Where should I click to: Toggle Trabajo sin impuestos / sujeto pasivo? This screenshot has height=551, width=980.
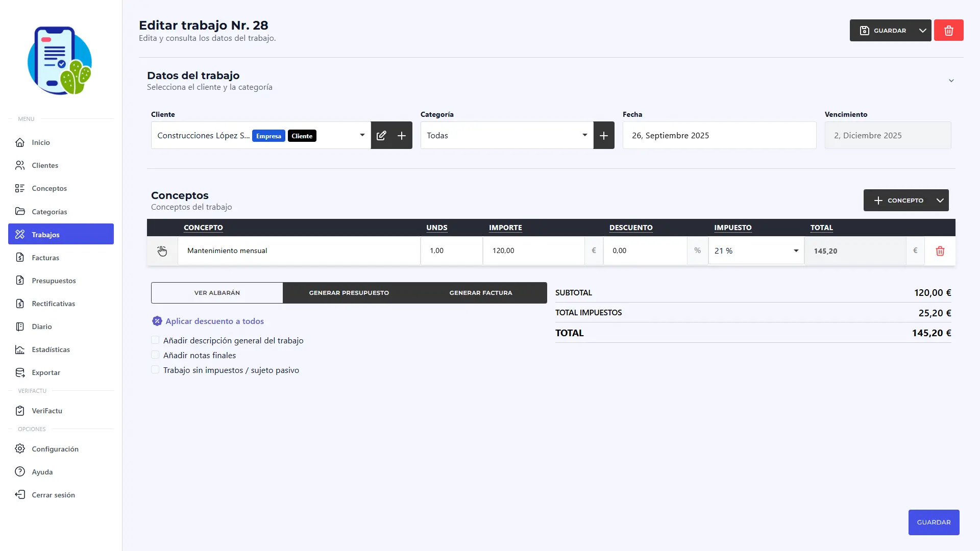155,370
